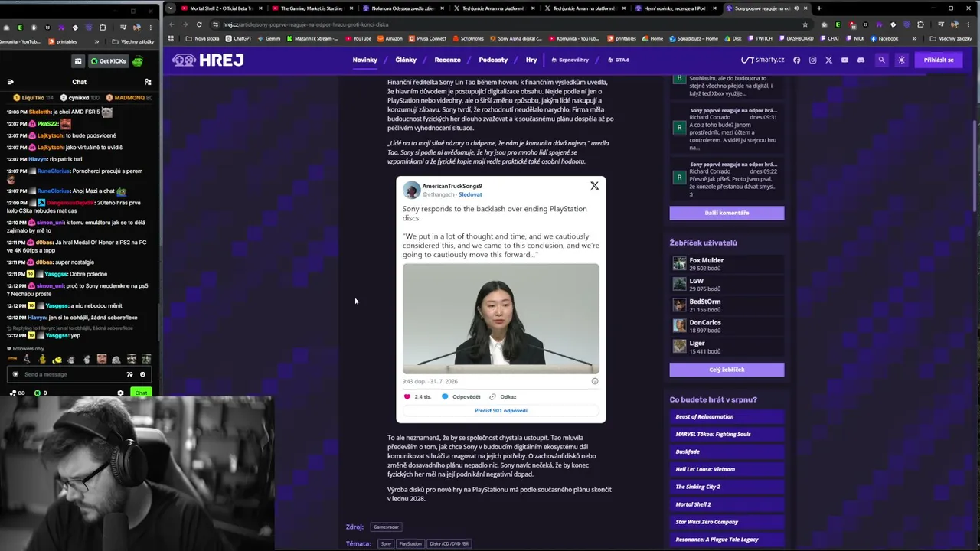This screenshot has height=551, width=980.
Task: Go back in browser history
Action: coord(171,24)
